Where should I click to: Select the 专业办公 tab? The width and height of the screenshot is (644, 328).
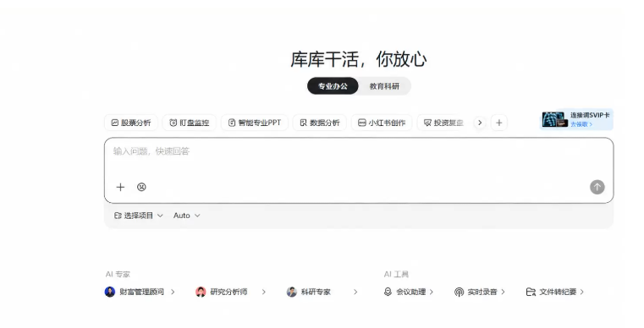pyautogui.click(x=333, y=86)
